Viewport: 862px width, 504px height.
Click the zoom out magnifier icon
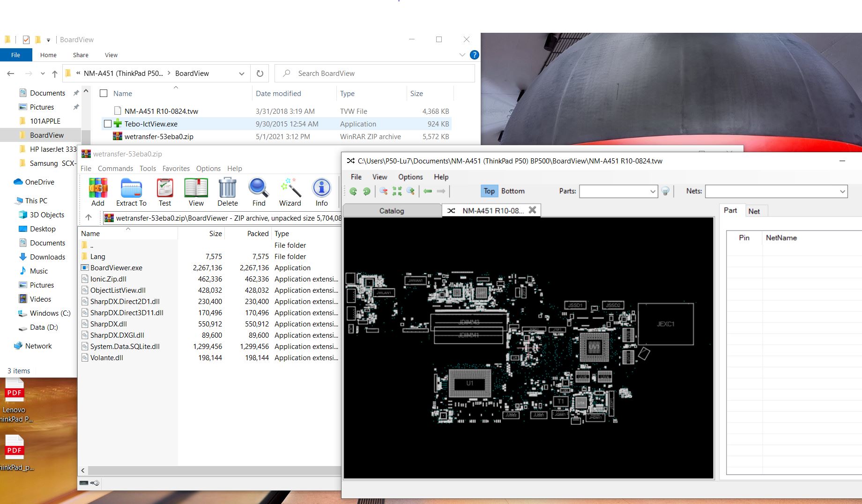tap(383, 191)
